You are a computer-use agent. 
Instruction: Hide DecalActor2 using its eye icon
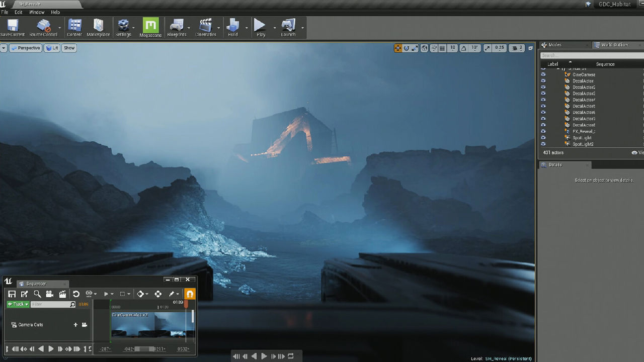(x=543, y=87)
